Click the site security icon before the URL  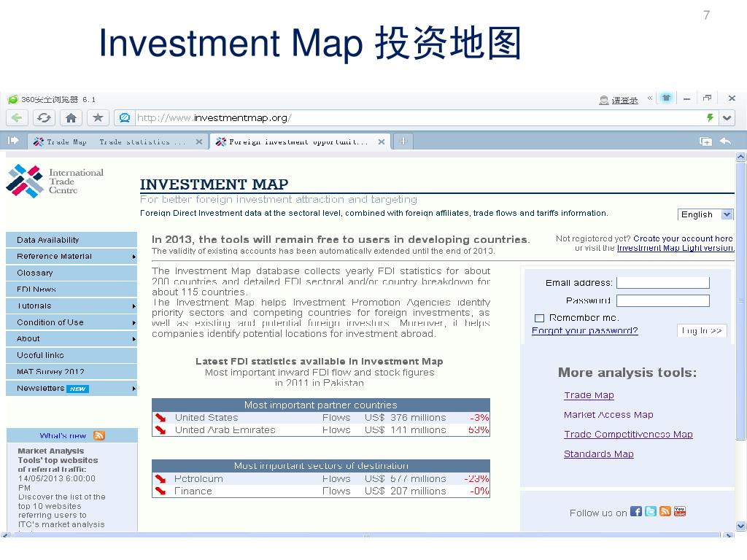click(124, 117)
